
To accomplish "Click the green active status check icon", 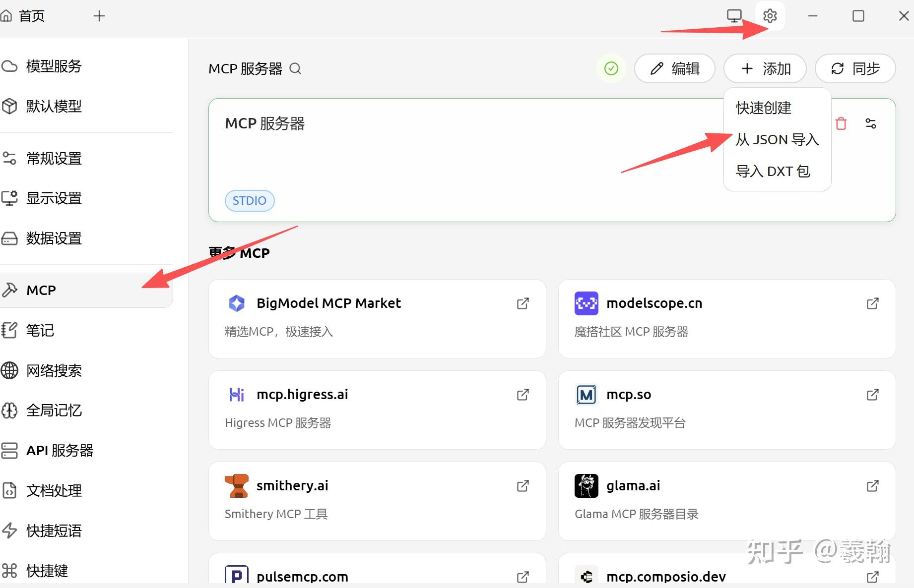I will tap(611, 69).
